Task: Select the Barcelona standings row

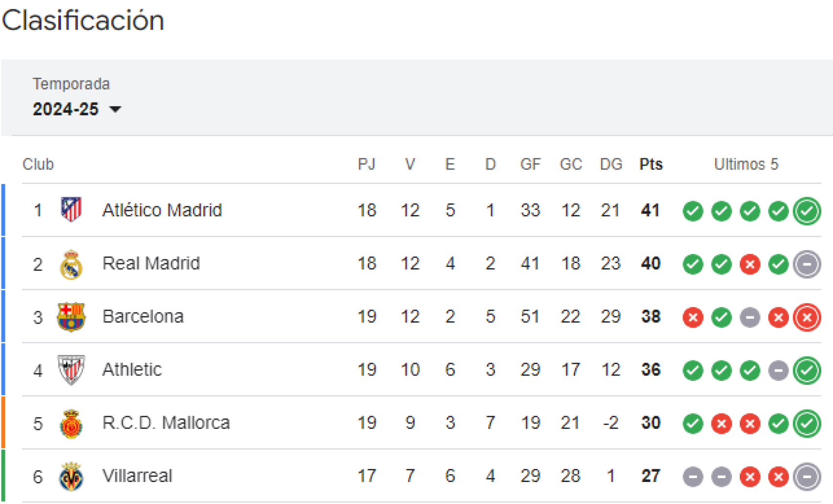Action: coord(342,316)
